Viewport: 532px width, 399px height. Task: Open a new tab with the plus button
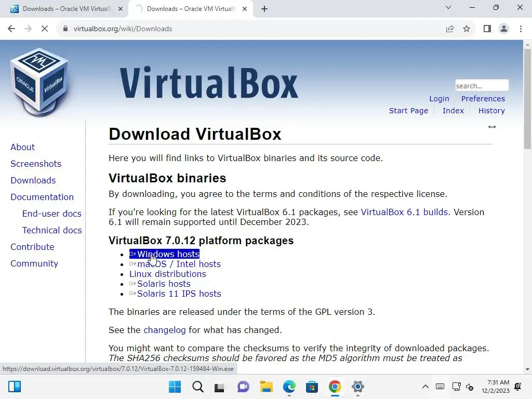click(x=264, y=9)
